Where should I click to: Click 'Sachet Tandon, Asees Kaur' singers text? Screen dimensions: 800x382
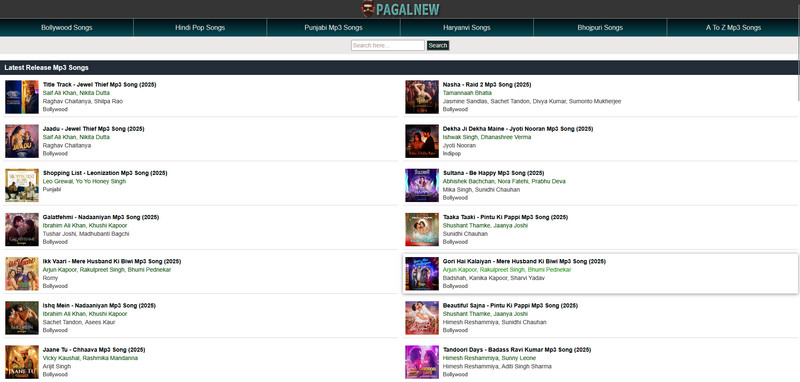coord(79,322)
